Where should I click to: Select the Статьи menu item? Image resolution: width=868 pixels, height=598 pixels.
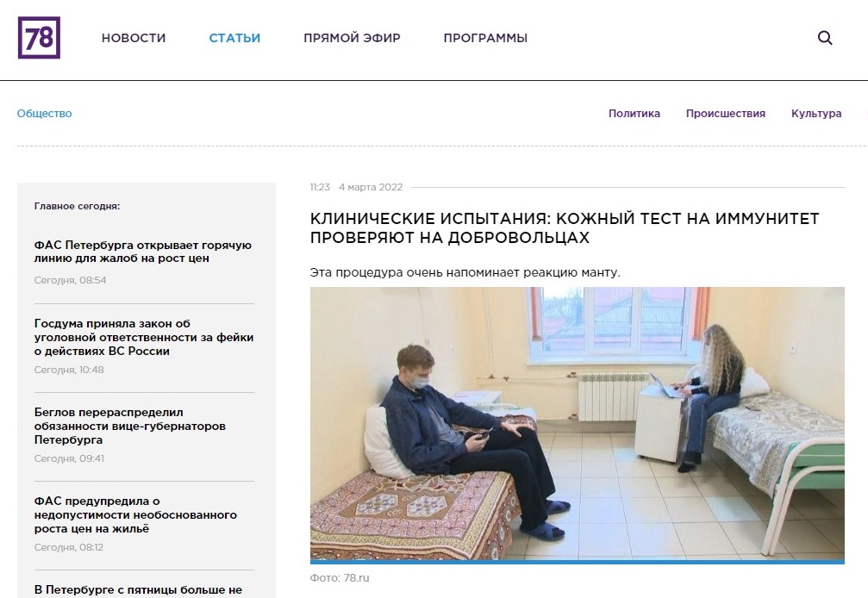234,38
